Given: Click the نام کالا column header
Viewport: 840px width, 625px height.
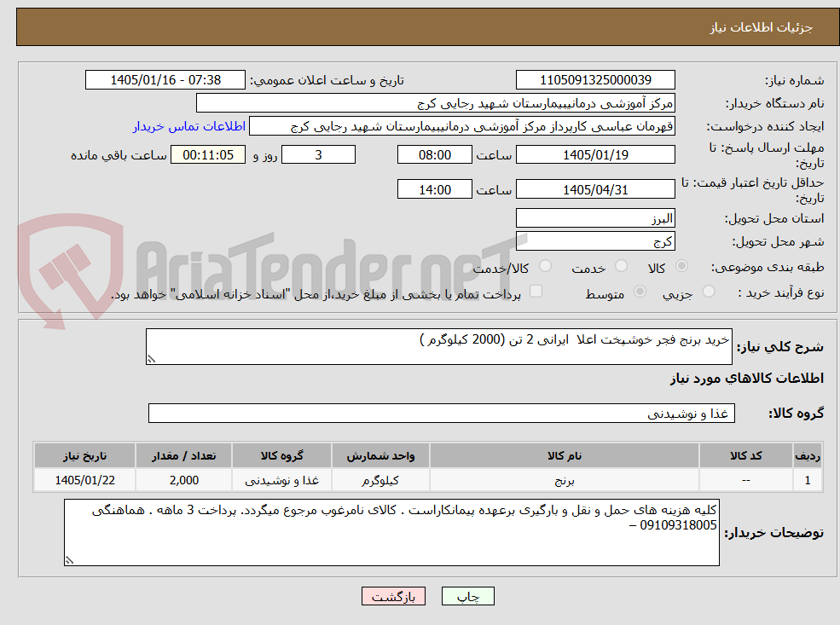Looking at the screenshot, I should (x=564, y=456).
